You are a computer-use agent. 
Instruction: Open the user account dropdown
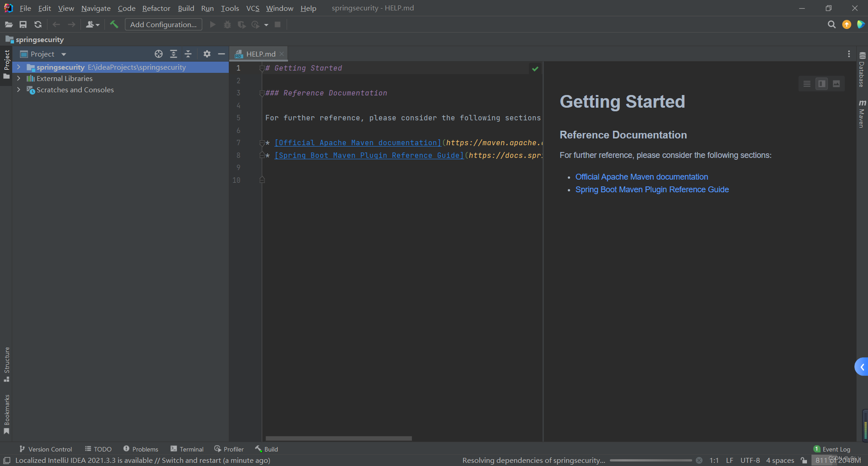[x=93, y=24]
